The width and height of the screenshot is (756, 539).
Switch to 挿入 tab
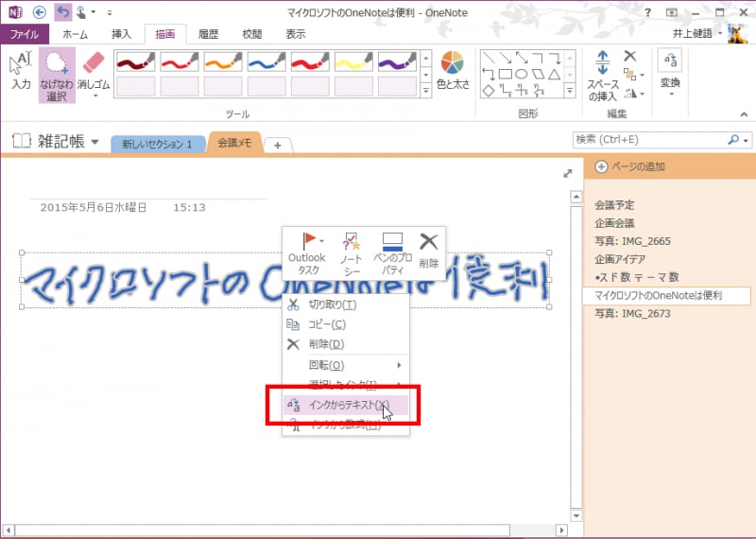121,34
